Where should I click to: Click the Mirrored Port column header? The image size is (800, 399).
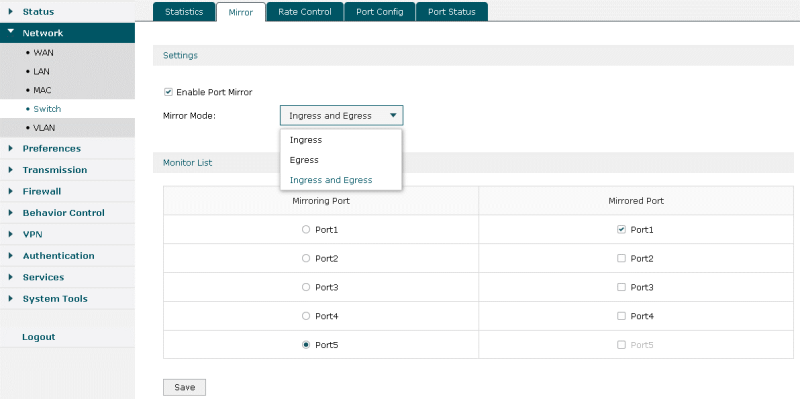point(636,201)
